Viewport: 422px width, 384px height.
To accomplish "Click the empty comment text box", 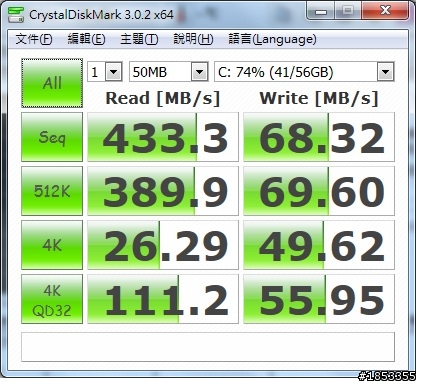I will pyautogui.click(x=208, y=347).
